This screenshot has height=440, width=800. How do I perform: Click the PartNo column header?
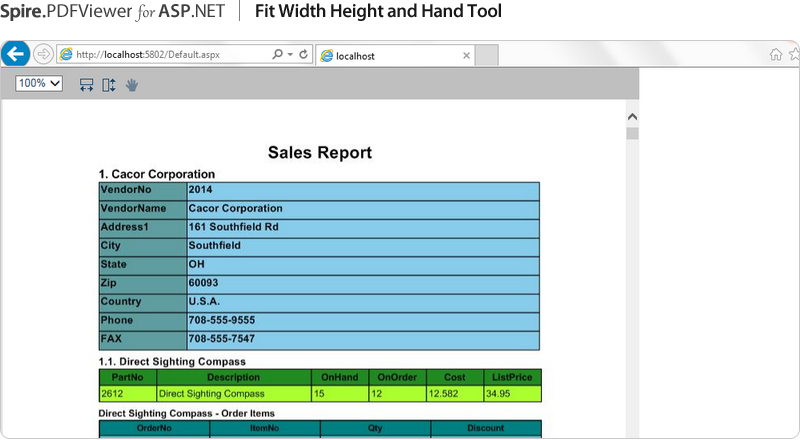pos(128,377)
